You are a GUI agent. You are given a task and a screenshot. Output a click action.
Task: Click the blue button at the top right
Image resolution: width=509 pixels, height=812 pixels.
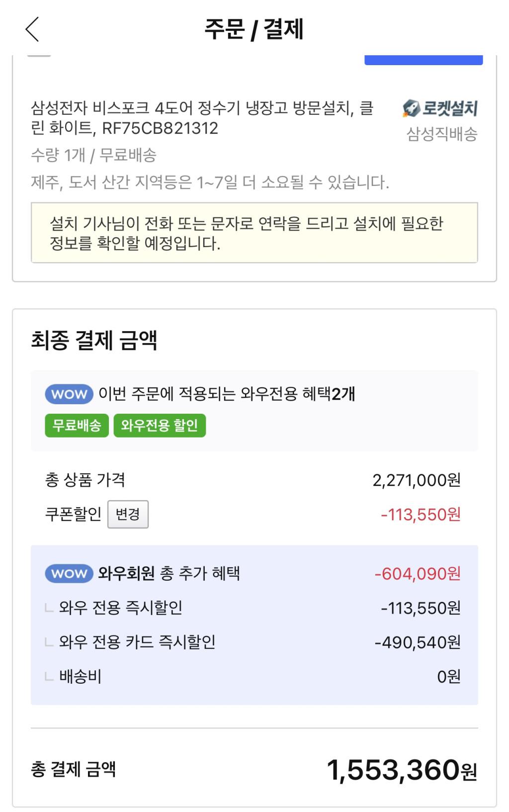(424, 60)
